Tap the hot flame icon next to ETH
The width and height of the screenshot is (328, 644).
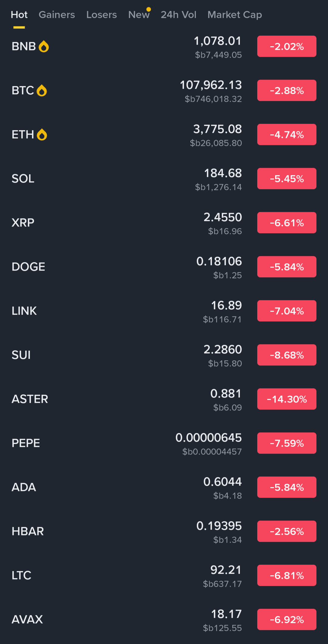42,135
